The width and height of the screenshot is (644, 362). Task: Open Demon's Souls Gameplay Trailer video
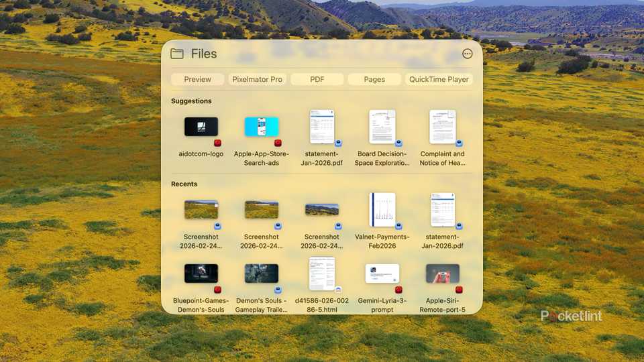[x=261, y=274]
